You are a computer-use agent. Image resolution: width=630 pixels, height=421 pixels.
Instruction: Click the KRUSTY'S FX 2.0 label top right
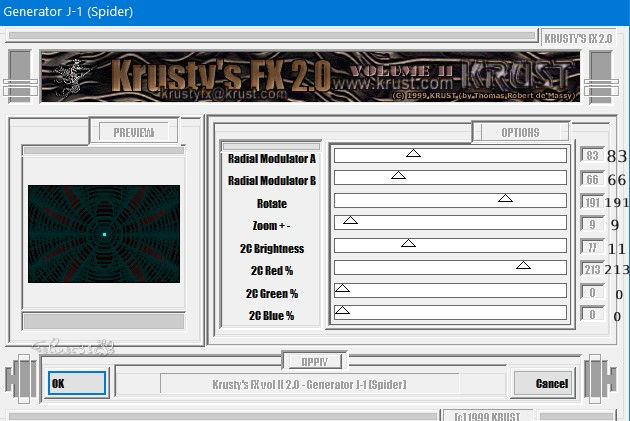578,39
